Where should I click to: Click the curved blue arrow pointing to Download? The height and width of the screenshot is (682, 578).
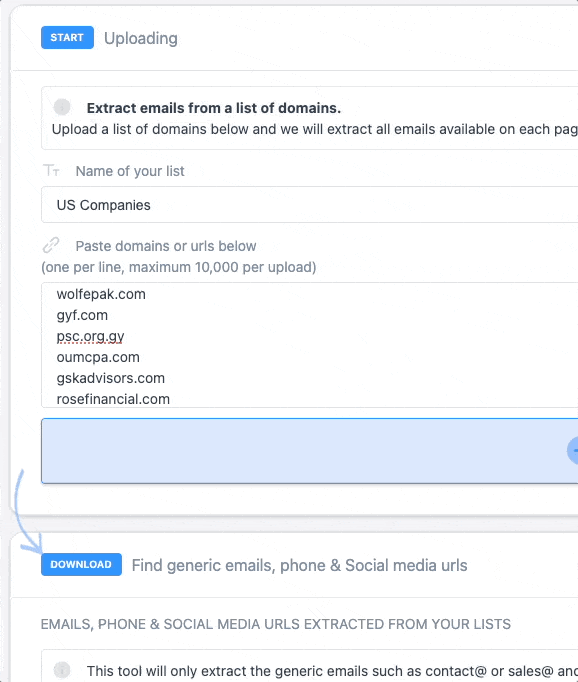click(27, 512)
